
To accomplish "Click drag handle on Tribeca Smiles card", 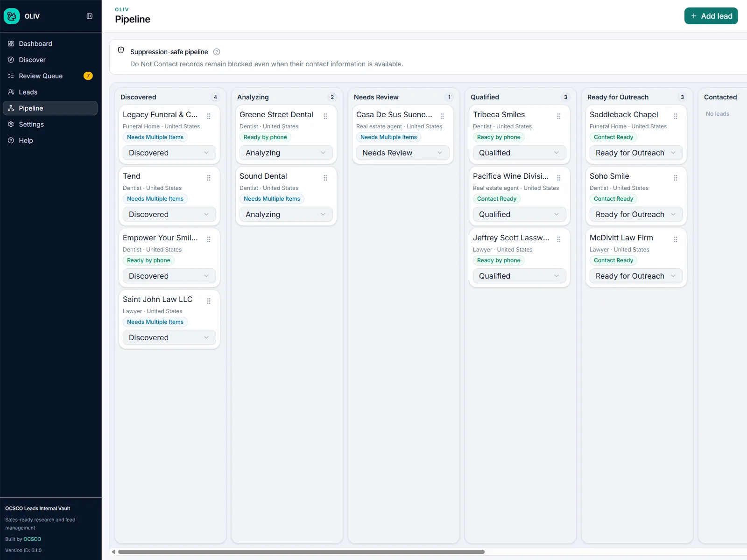I will tap(559, 116).
